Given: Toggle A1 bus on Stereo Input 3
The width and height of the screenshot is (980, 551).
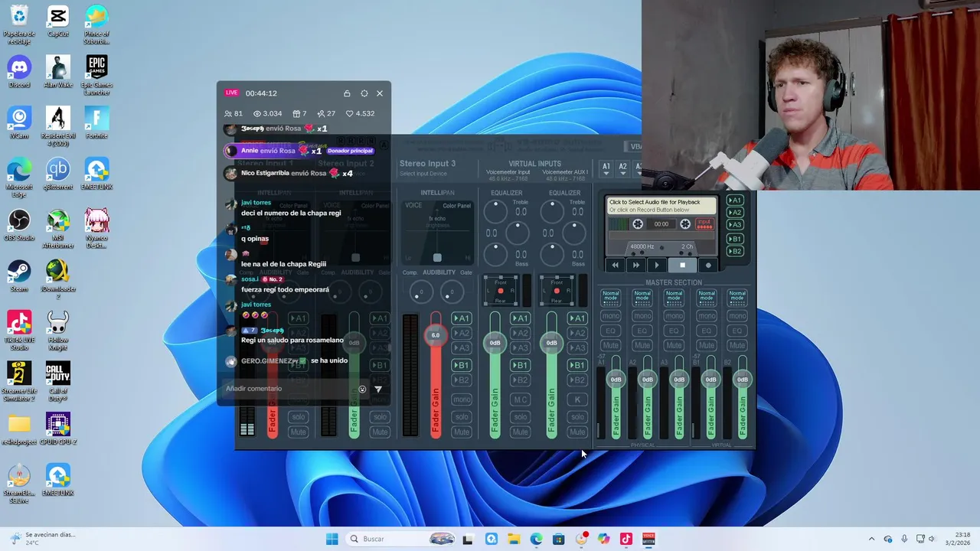Looking at the screenshot, I should [x=461, y=318].
